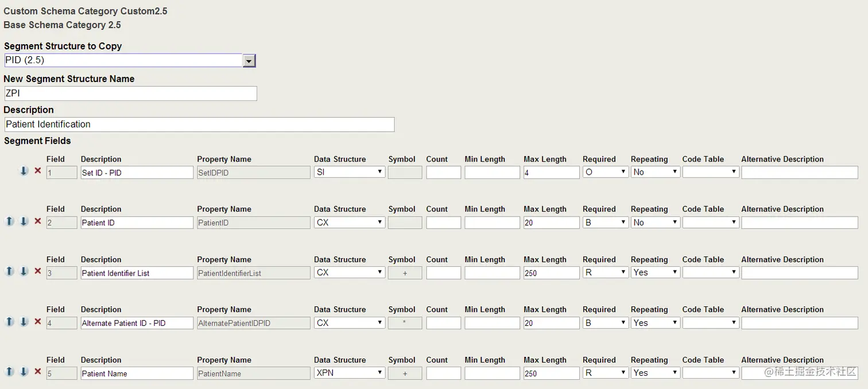The height and width of the screenshot is (389, 868).
Task: Delete the Patient Name field row
Action: [38, 372]
